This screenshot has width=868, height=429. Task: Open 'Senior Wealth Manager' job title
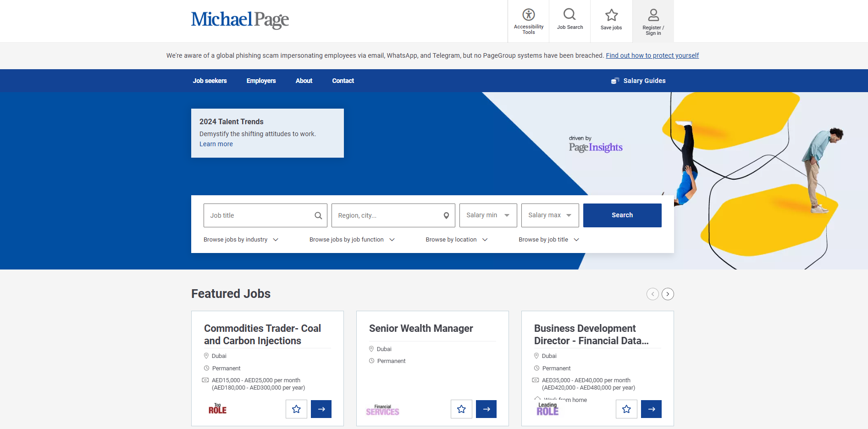(x=421, y=329)
